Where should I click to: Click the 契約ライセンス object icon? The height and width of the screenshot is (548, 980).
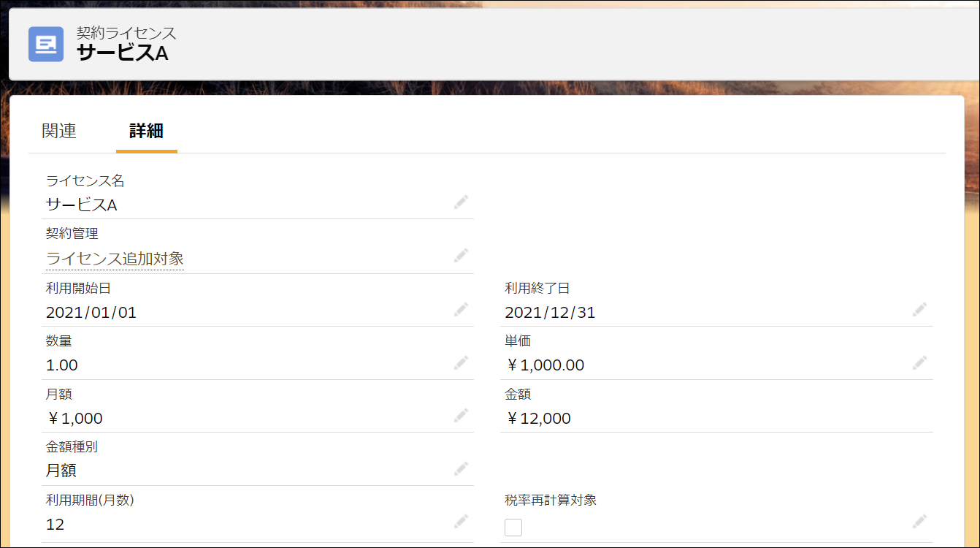click(46, 44)
